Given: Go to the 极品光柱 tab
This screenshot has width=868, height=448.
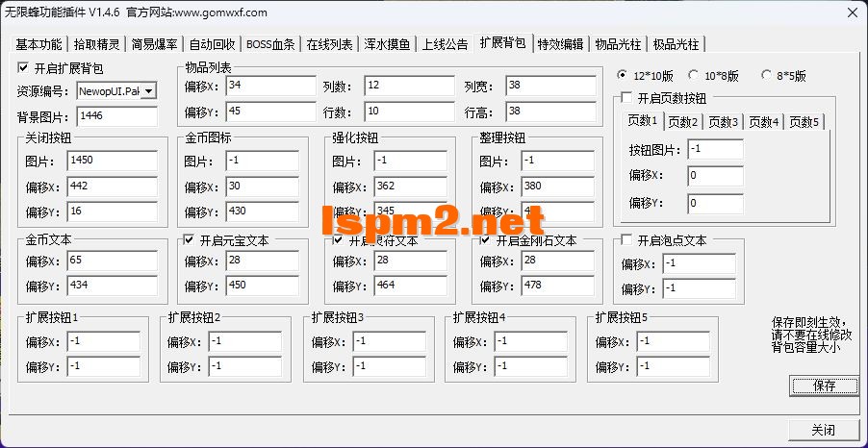Looking at the screenshot, I should point(676,44).
